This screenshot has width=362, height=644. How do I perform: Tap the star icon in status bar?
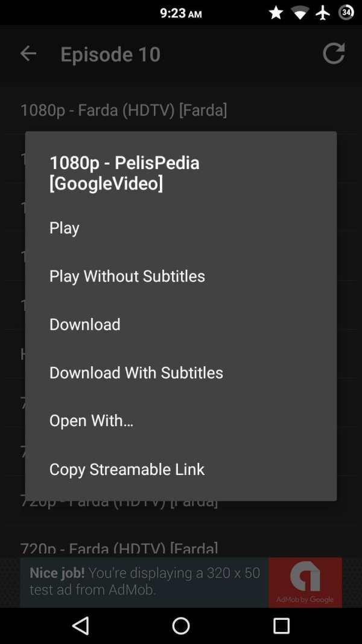click(x=276, y=13)
